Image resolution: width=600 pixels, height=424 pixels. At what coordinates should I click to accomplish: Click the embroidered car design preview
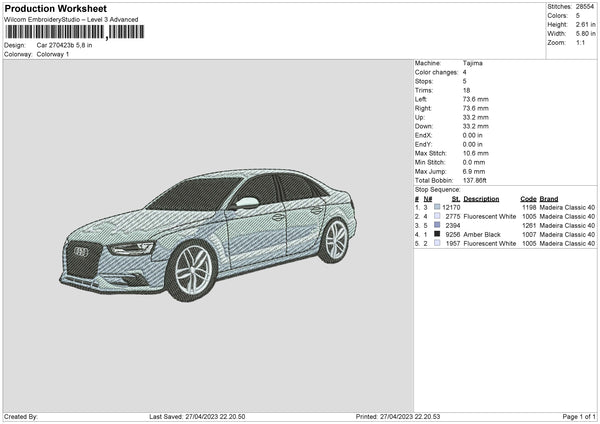point(208,235)
